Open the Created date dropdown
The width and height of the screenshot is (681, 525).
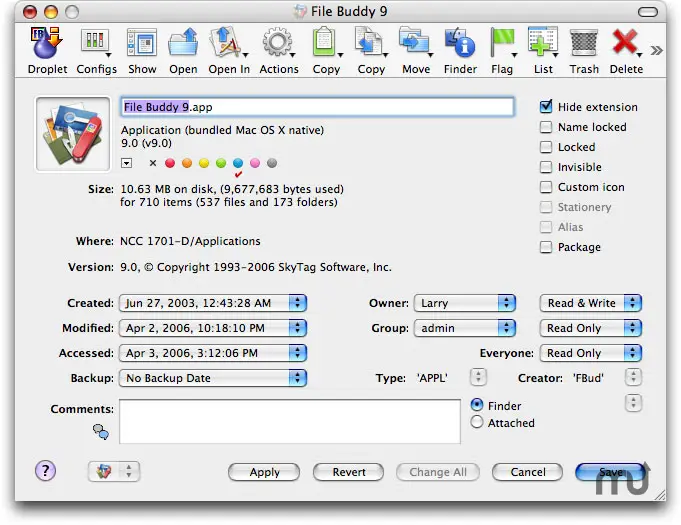pyautogui.click(x=213, y=303)
